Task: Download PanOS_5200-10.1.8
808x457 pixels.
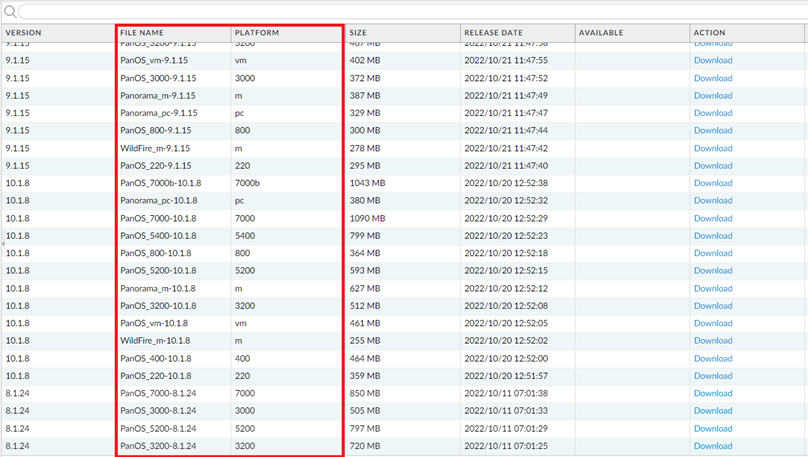Action: click(713, 270)
